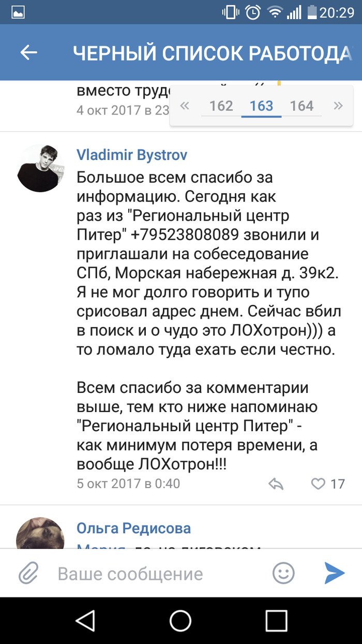Tap the phone number +79523808089
This screenshot has height=644, width=362.
185,235
